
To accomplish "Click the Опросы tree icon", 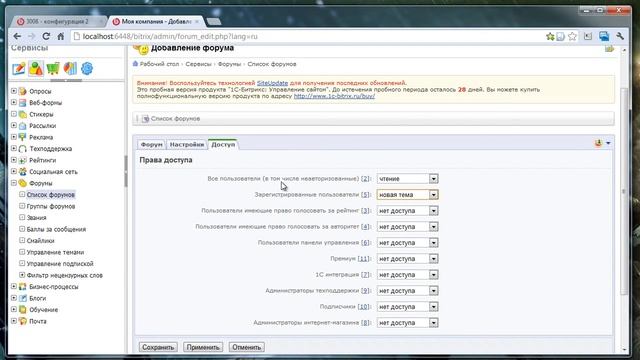I will (23, 91).
